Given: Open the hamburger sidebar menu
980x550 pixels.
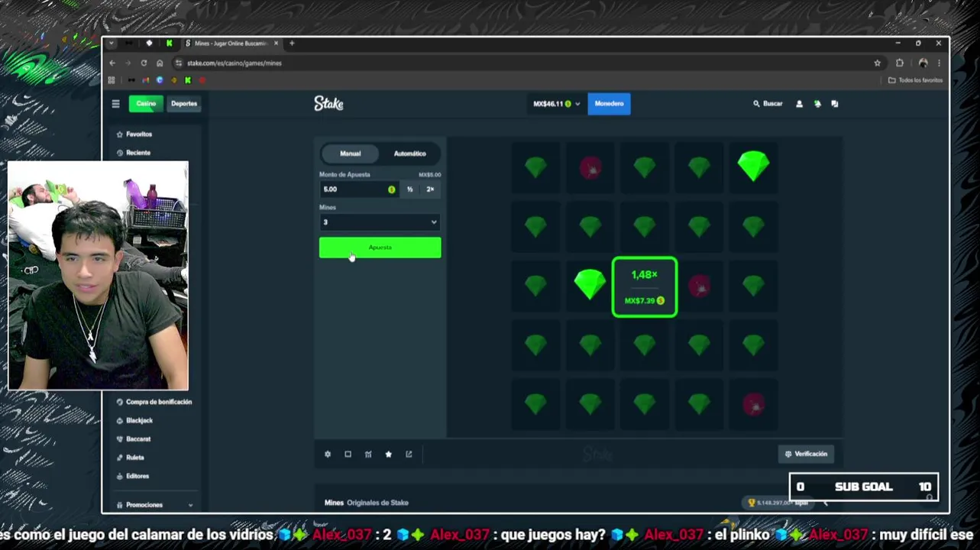Looking at the screenshot, I should coord(115,104).
